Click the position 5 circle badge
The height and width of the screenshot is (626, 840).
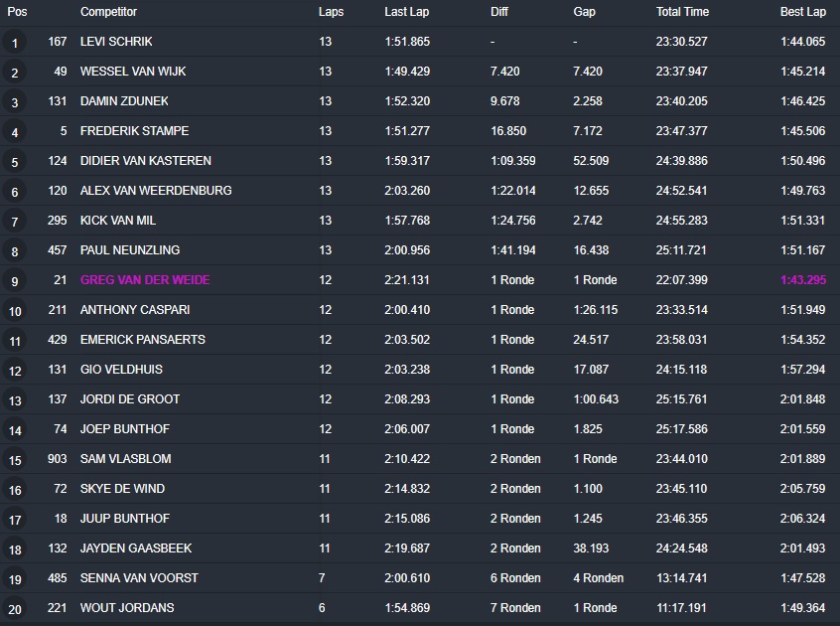(x=15, y=162)
